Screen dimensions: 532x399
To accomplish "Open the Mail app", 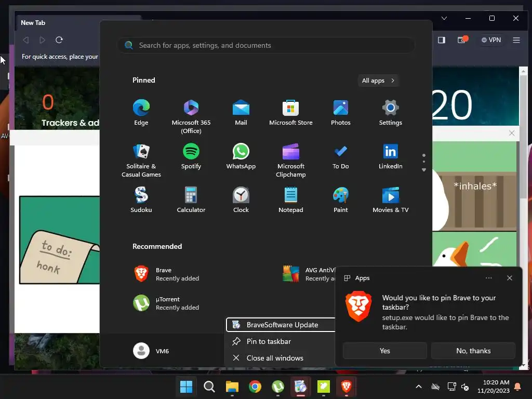I will coord(241,113).
